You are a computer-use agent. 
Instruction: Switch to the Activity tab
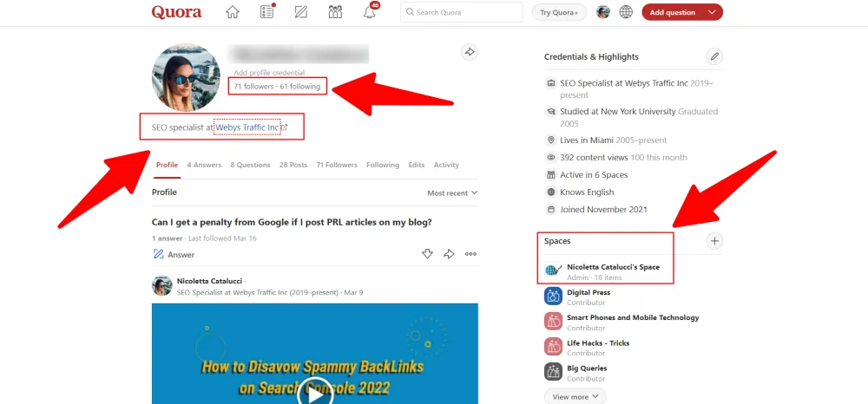click(446, 165)
